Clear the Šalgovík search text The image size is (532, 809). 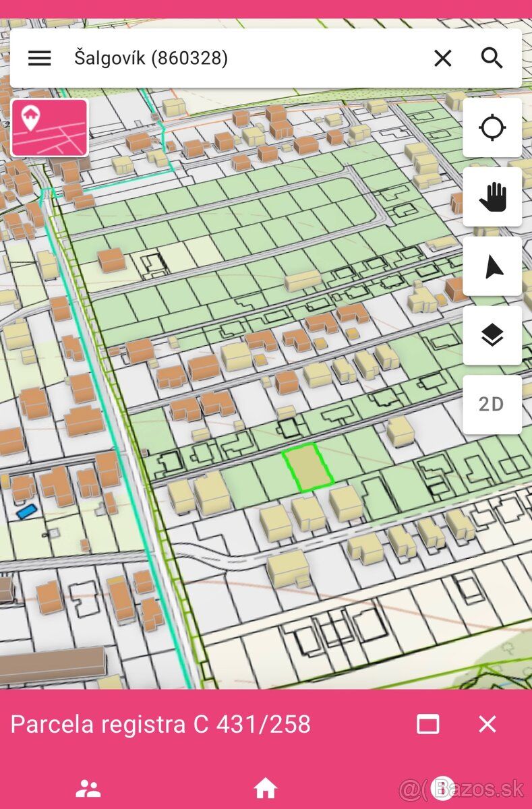pyautogui.click(x=442, y=59)
